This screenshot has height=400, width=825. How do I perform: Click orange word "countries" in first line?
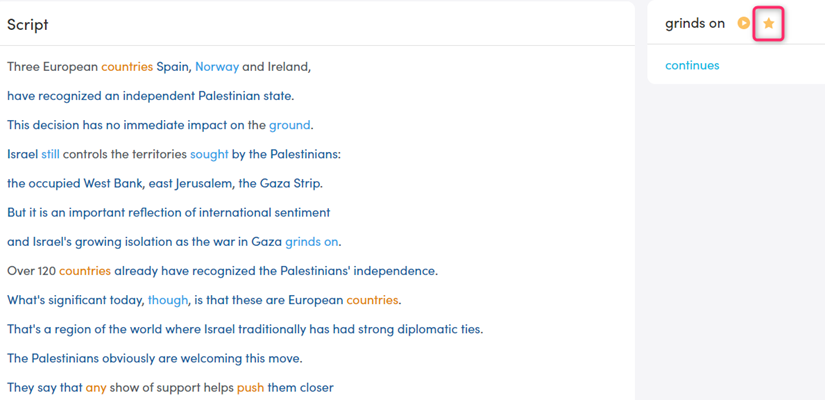(127, 67)
